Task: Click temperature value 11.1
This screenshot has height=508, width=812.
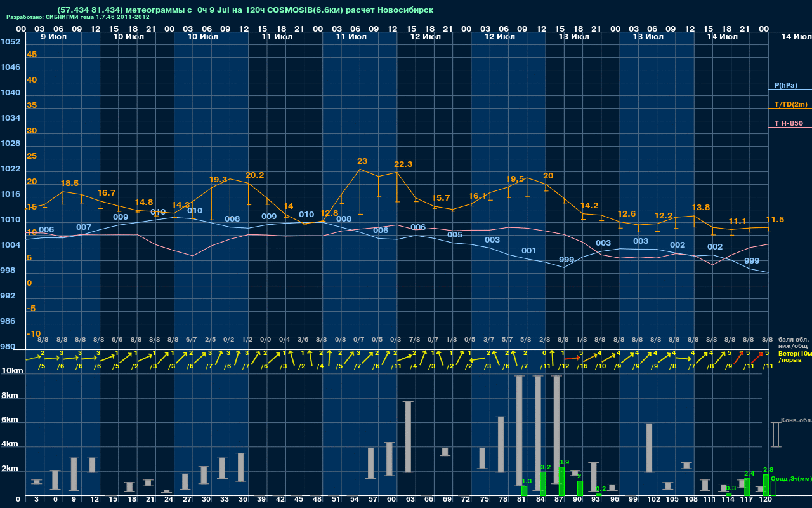Action: coord(738,221)
